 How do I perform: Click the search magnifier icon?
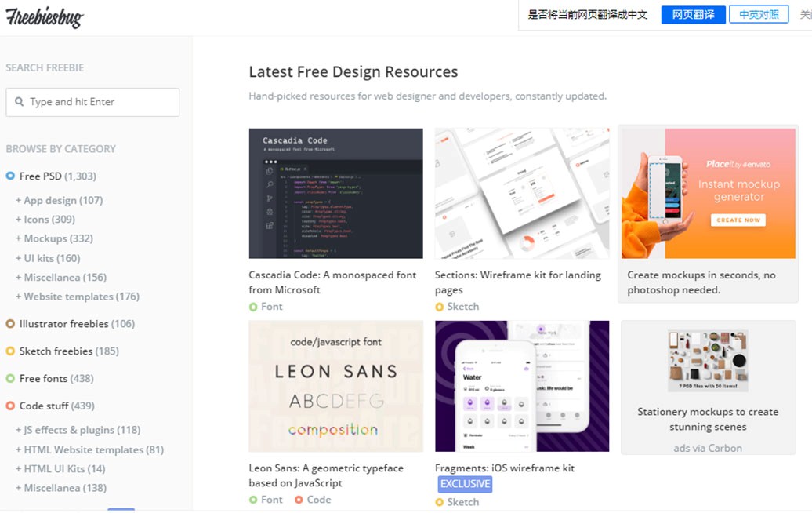(19, 102)
